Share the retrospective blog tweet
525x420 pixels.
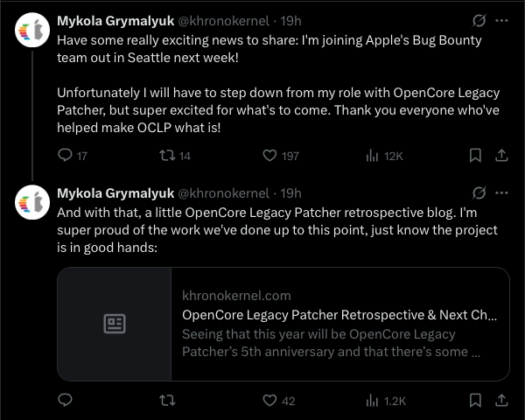coord(501,401)
